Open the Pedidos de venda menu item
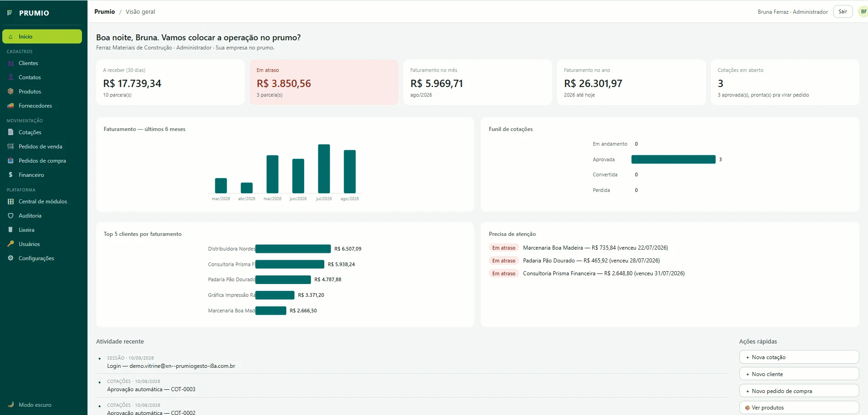This screenshot has height=415, width=868. pyautogui.click(x=42, y=147)
